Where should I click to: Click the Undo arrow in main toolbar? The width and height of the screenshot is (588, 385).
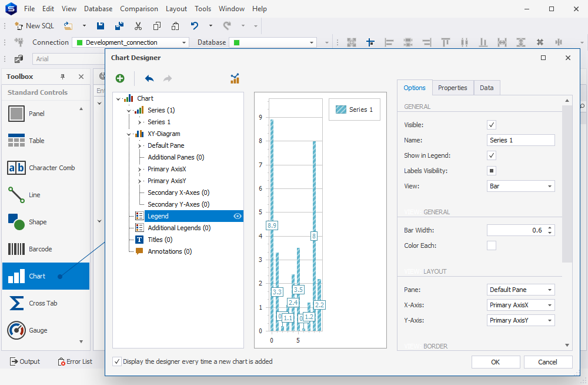(x=194, y=26)
